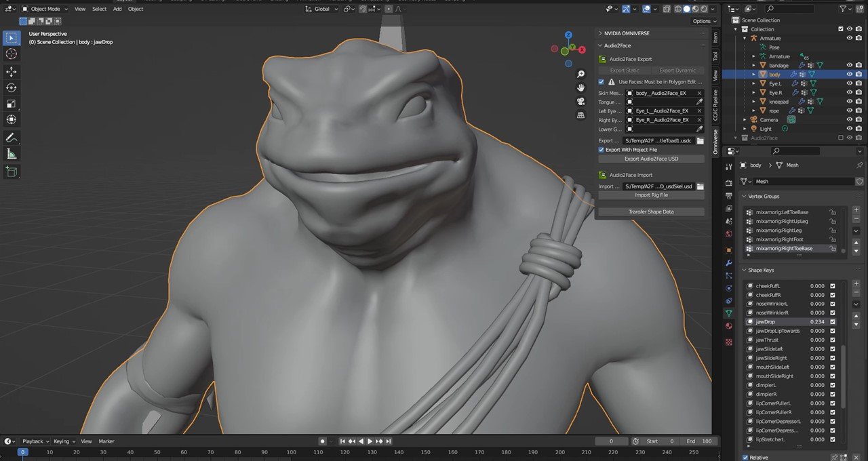
Task: Use the eyedropper beside Tongue field
Action: pyautogui.click(x=700, y=102)
